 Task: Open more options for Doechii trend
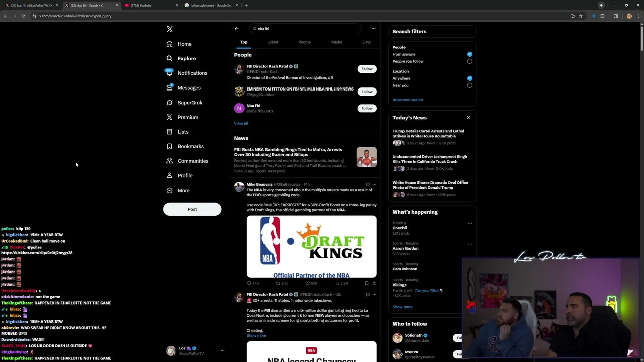click(x=470, y=223)
